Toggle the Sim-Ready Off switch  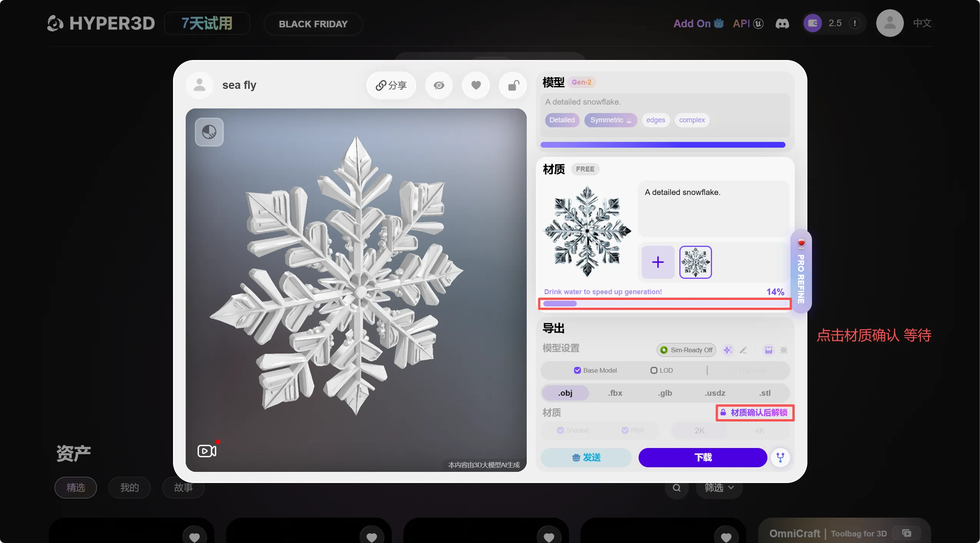[686, 350]
